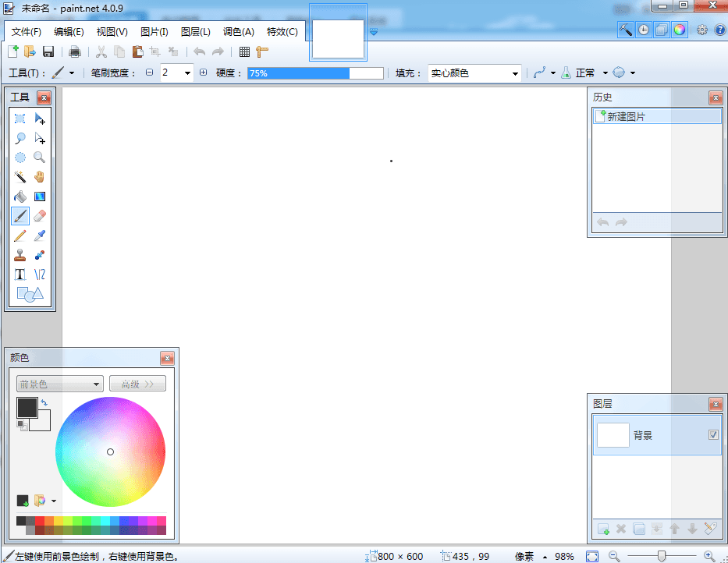The width and height of the screenshot is (728, 563).
Task: Select the Pencil tool
Action: (20, 235)
